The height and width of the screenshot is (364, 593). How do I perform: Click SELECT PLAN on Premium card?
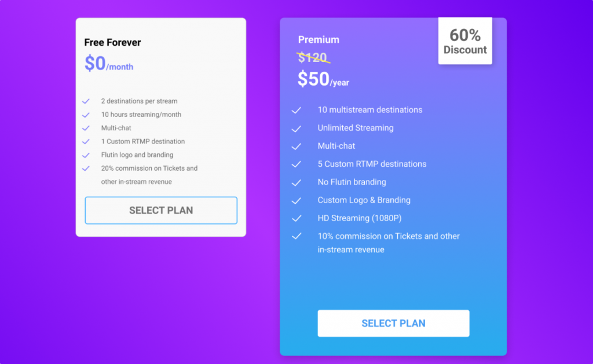pyautogui.click(x=393, y=323)
